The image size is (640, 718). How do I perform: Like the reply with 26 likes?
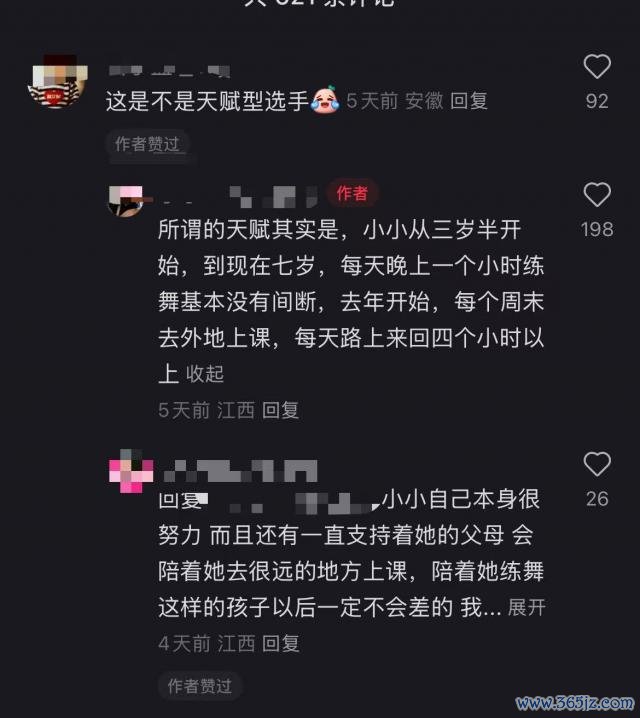click(x=597, y=464)
